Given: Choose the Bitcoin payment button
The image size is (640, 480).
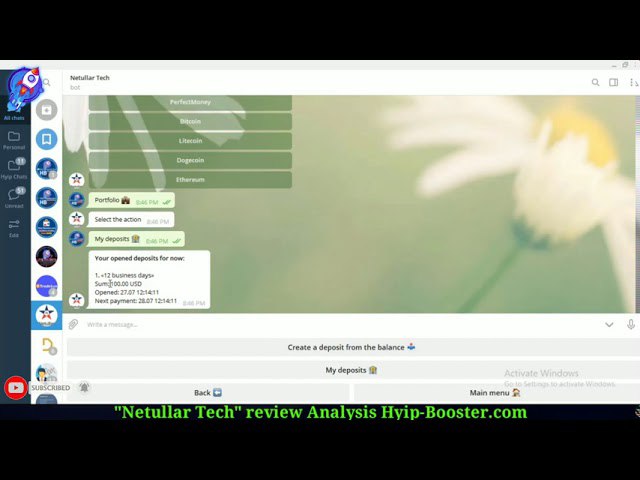Looking at the screenshot, I should 190,121.
